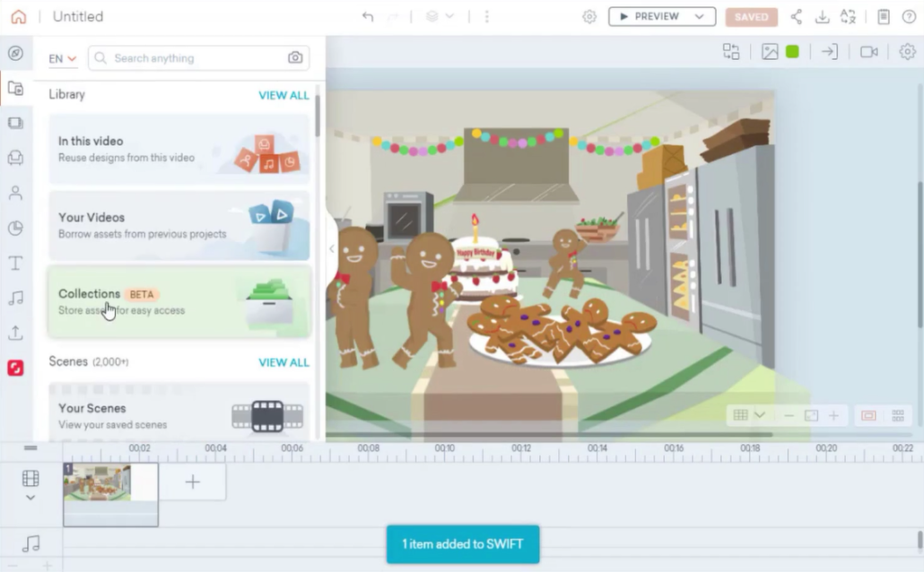Open the EN language dropdown
924x572 pixels.
pyautogui.click(x=62, y=59)
